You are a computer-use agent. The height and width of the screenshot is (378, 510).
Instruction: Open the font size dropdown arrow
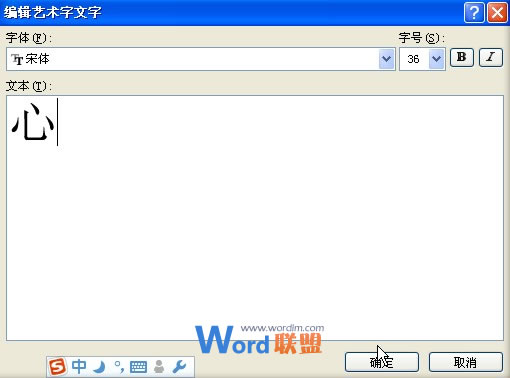coord(436,59)
